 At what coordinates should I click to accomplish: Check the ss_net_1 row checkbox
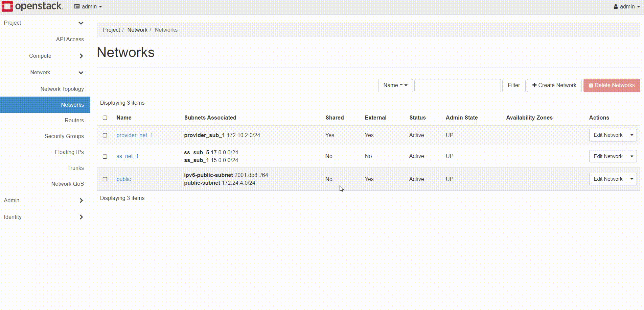(x=105, y=157)
